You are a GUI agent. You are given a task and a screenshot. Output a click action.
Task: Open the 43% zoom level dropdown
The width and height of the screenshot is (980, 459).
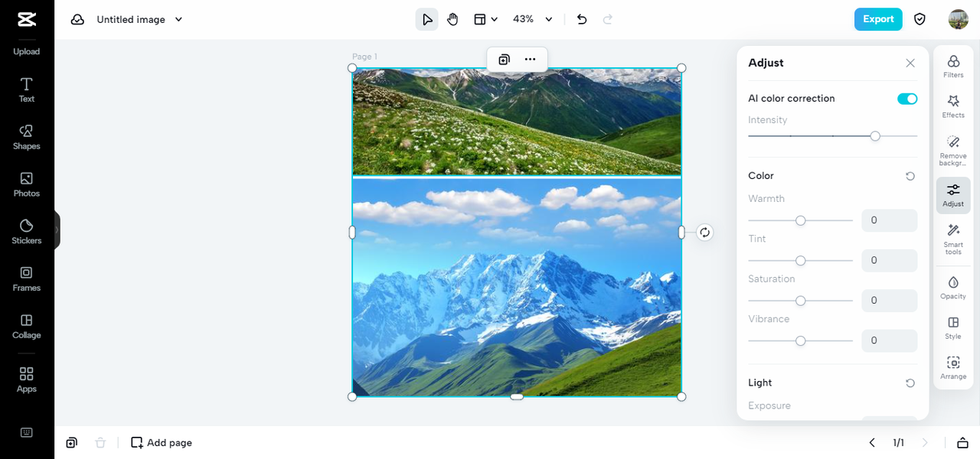click(533, 19)
